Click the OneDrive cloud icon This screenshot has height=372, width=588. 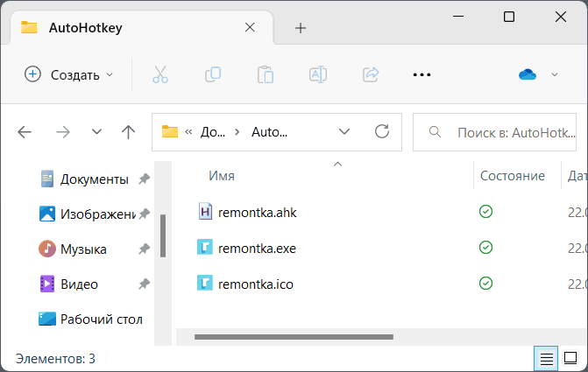pyautogui.click(x=528, y=74)
